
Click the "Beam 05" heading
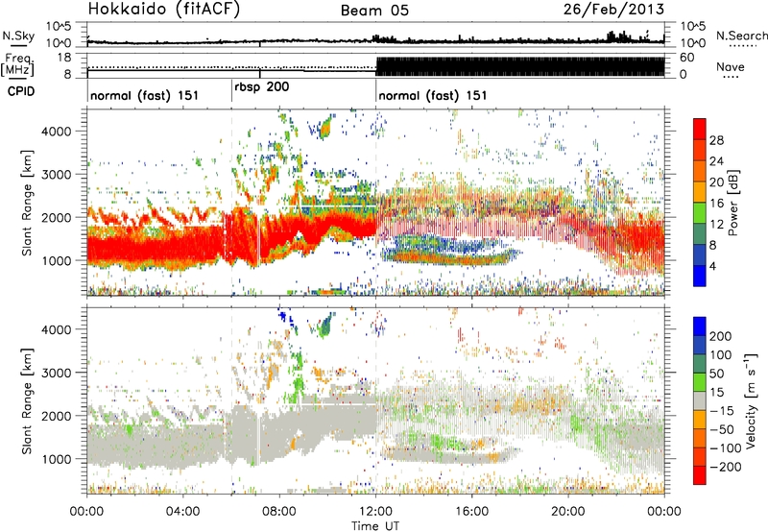[374, 11]
